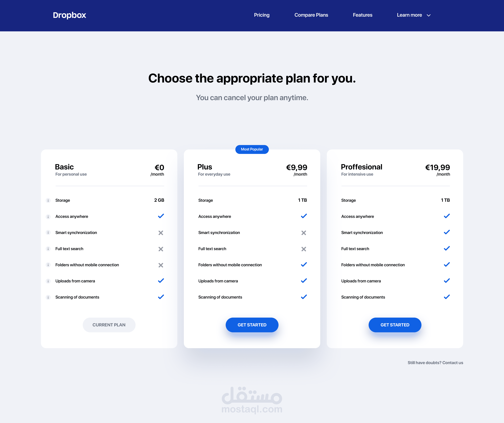Click Features navigation menu item

pos(362,15)
